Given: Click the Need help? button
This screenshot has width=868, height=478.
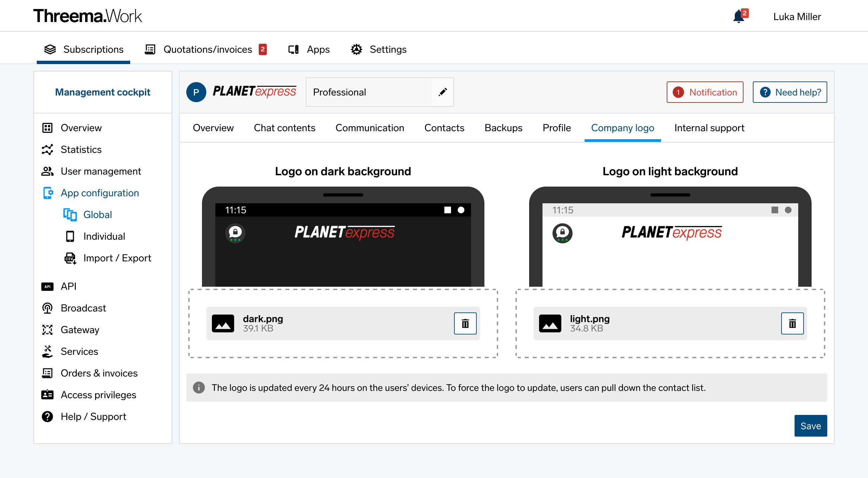Looking at the screenshot, I should (790, 92).
